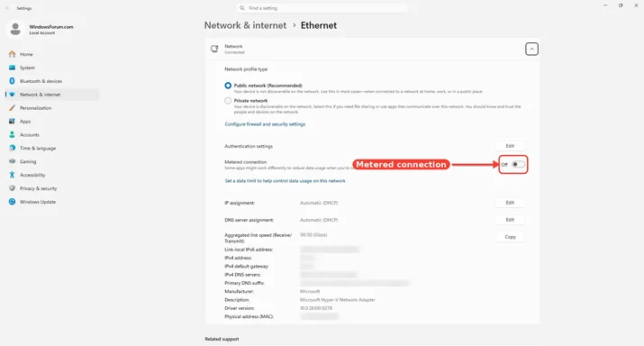Edit the DNS server assignment
Screen dimensions: 644x346
[x=510, y=220]
